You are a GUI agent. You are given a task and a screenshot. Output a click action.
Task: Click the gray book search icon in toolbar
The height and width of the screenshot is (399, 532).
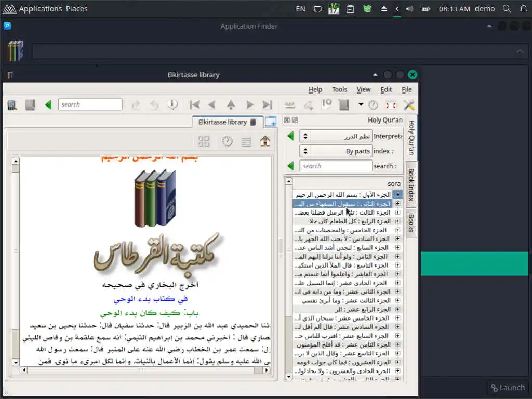tap(30, 105)
